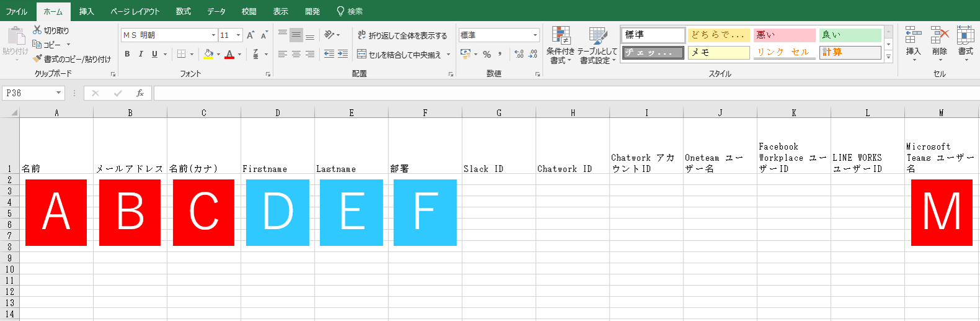Select the Format Painter brush
The height and width of the screenshot is (321, 980).
[37, 59]
